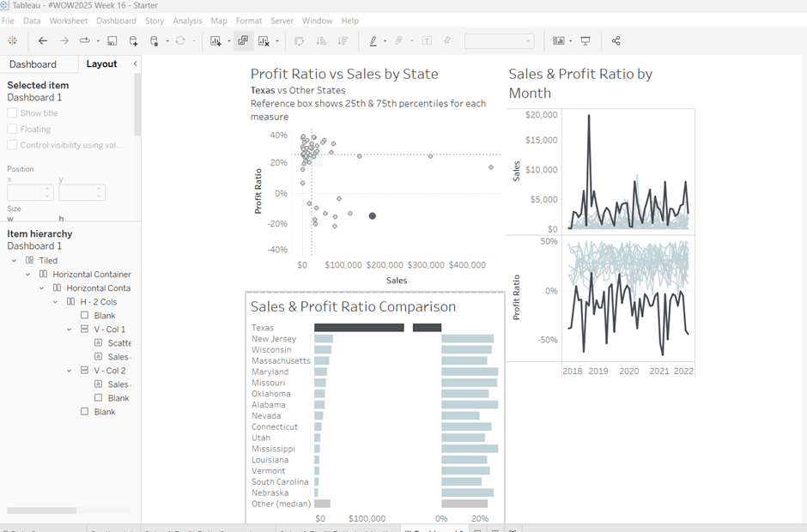The image size is (807, 532).
Task: Collapse the H - 2 Cols container
Action: [x=57, y=302]
